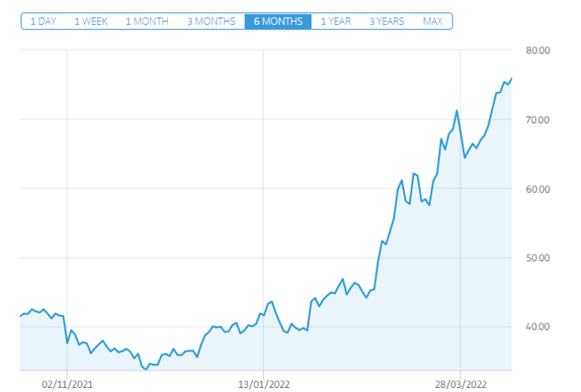Switch chart to 1 YEAR view
The image size is (581, 392).
click(336, 21)
